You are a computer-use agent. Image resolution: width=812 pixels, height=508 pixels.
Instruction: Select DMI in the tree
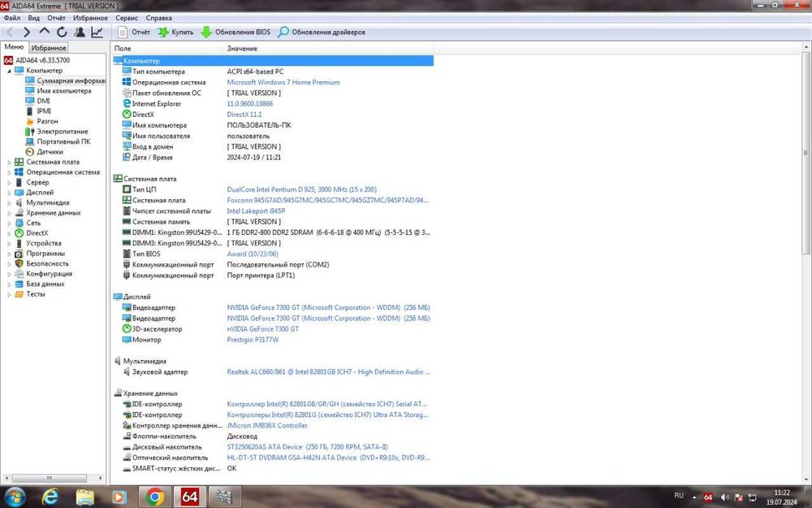click(44, 101)
